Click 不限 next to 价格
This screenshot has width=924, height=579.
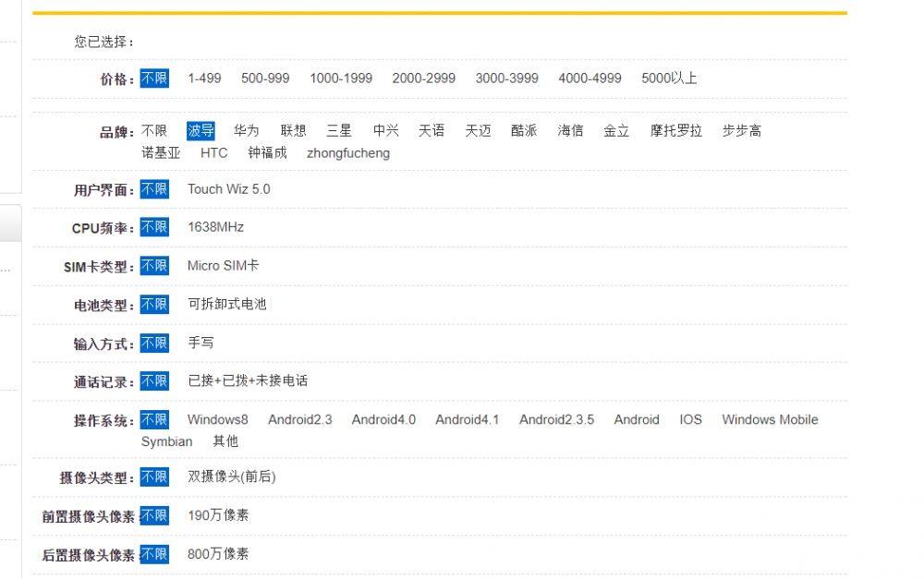click(154, 78)
